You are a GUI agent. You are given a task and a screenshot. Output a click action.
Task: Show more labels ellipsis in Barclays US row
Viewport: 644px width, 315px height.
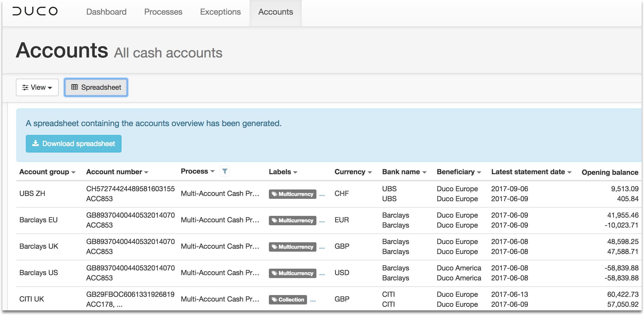[x=322, y=274]
